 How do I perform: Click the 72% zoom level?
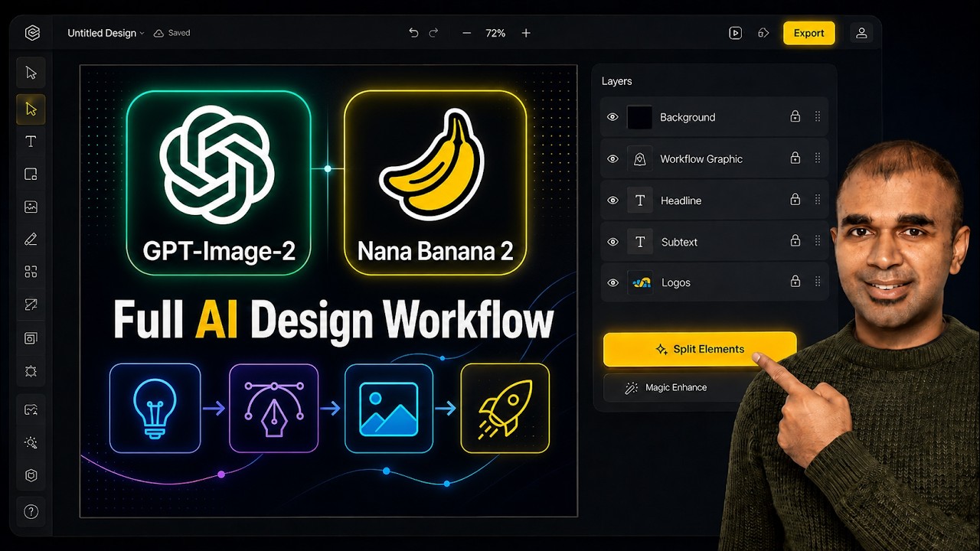(495, 33)
